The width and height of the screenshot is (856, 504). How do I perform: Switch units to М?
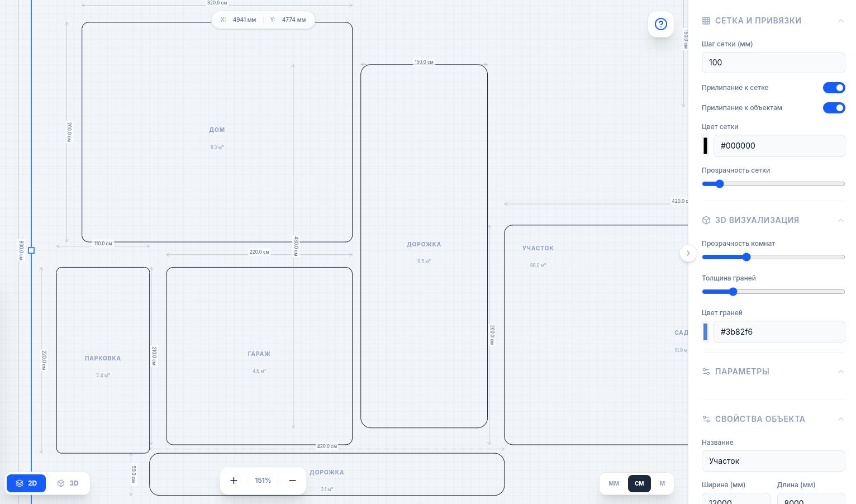tap(662, 483)
